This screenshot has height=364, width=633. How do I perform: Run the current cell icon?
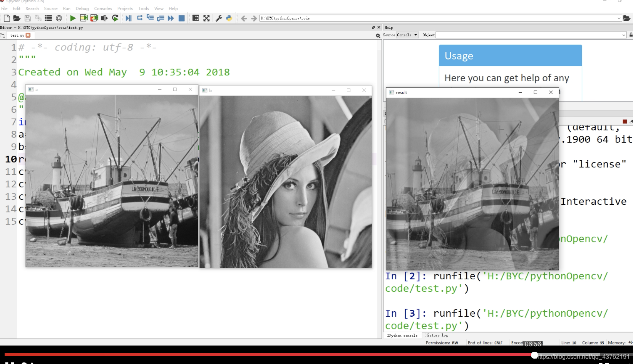[84, 18]
